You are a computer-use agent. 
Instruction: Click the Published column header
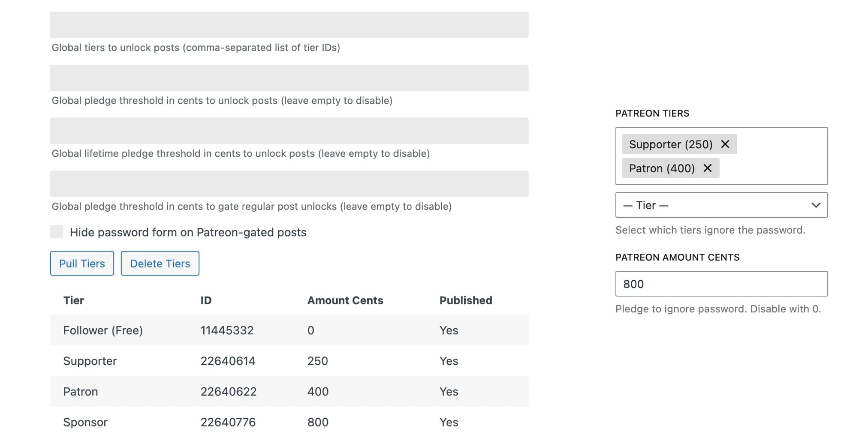(x=466, y=300)
